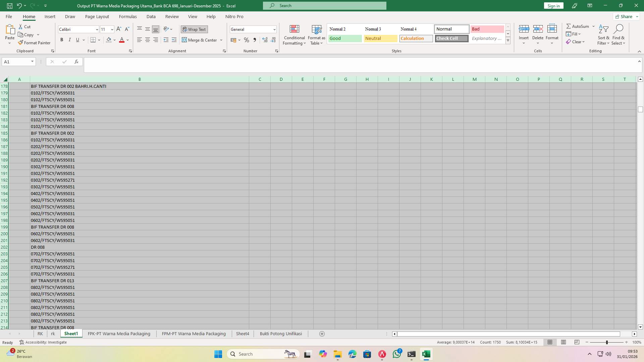644x362 pixels.
Task: Click the Wrap Text button
Action: coord(194,29)
